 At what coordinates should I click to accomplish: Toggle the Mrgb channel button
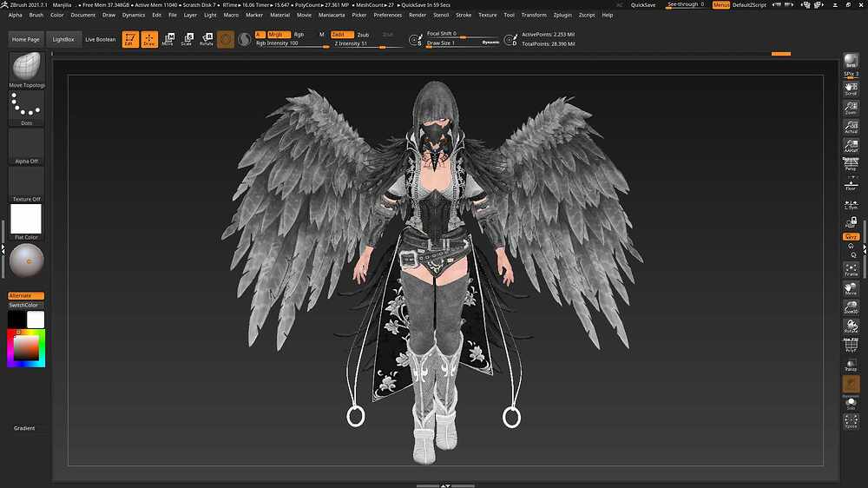click(278, 35)
